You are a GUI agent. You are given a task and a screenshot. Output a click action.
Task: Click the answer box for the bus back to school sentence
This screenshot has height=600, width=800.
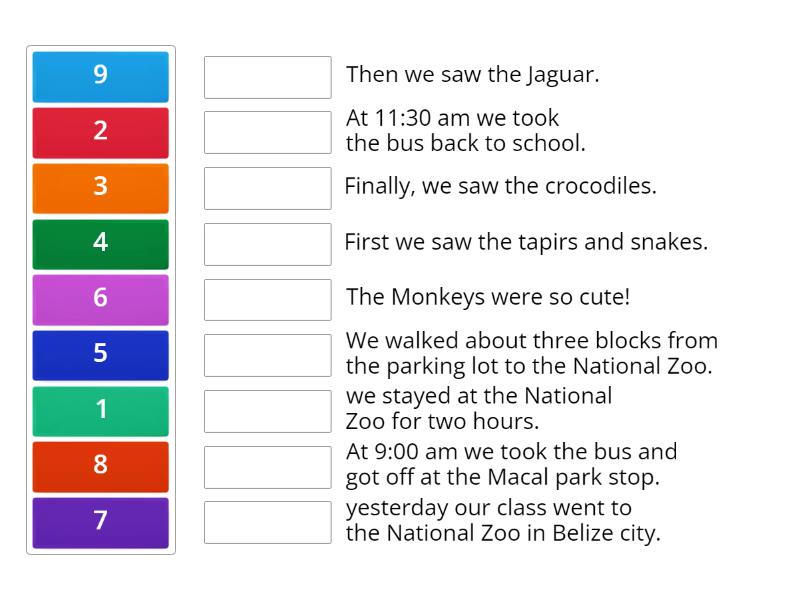pyautogui.click(x=267, y=130)
